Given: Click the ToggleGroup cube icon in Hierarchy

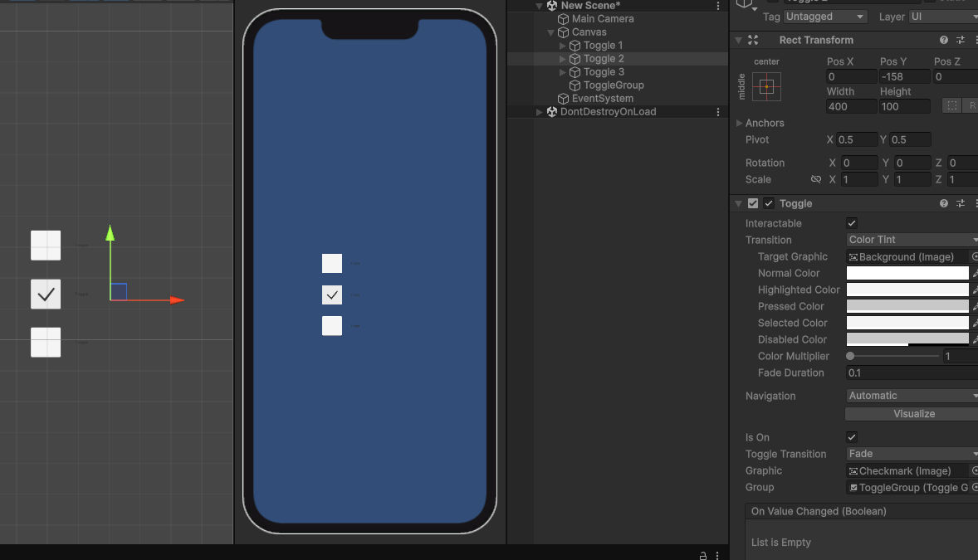Looking at the screenshot, I should click(x=575, y=85).
